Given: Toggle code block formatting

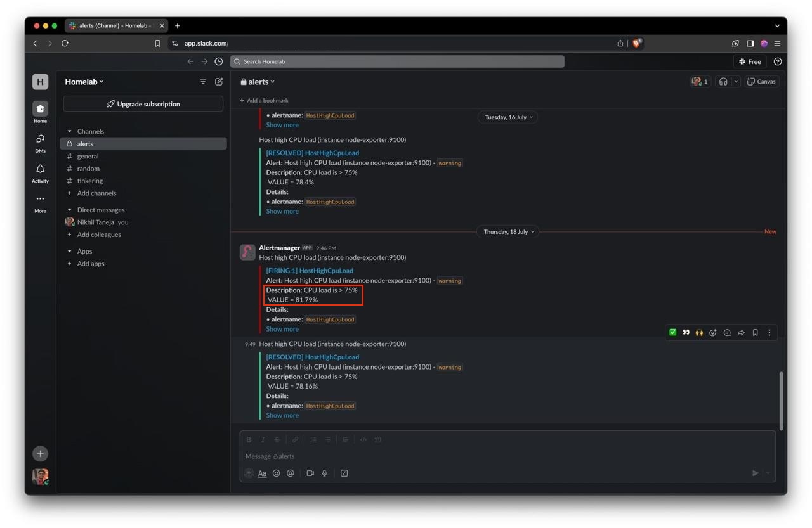Looking at the screenshot, I should click(377, 439).
